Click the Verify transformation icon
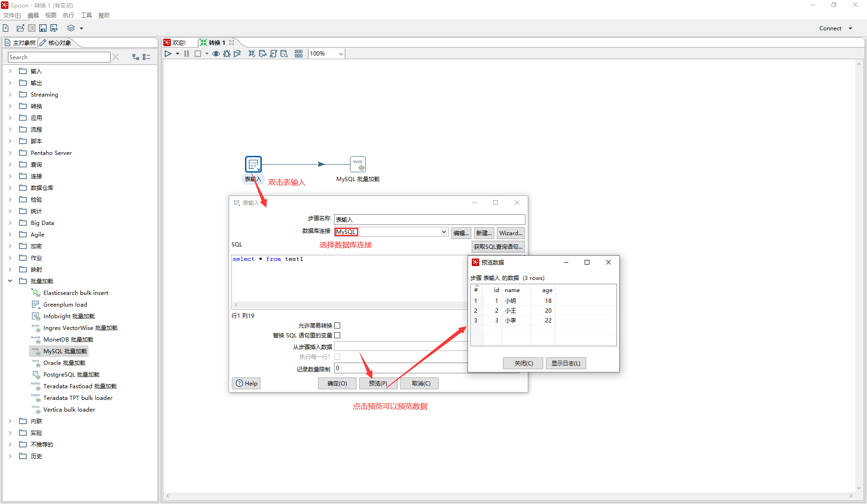Screen dimensions: 867x504 (252, 54)
